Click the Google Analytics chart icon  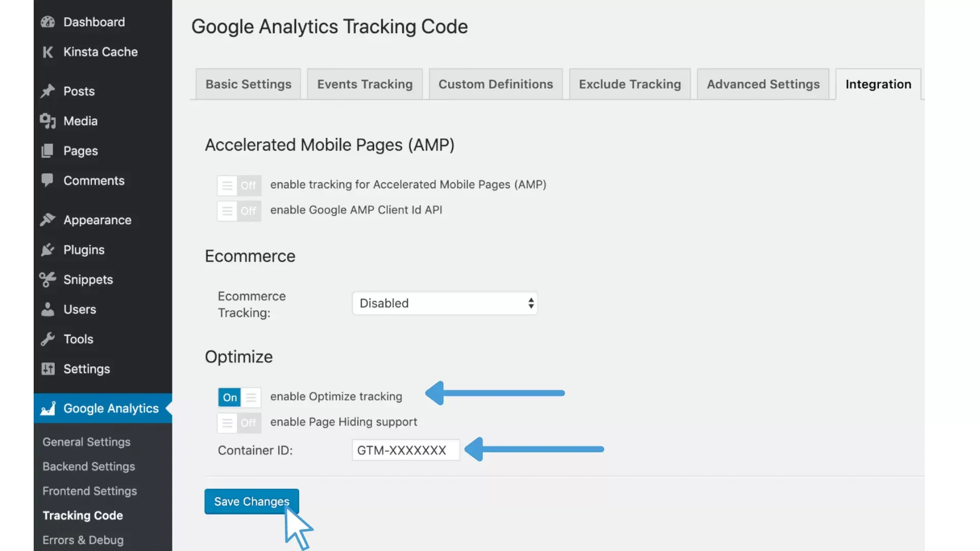47,409
